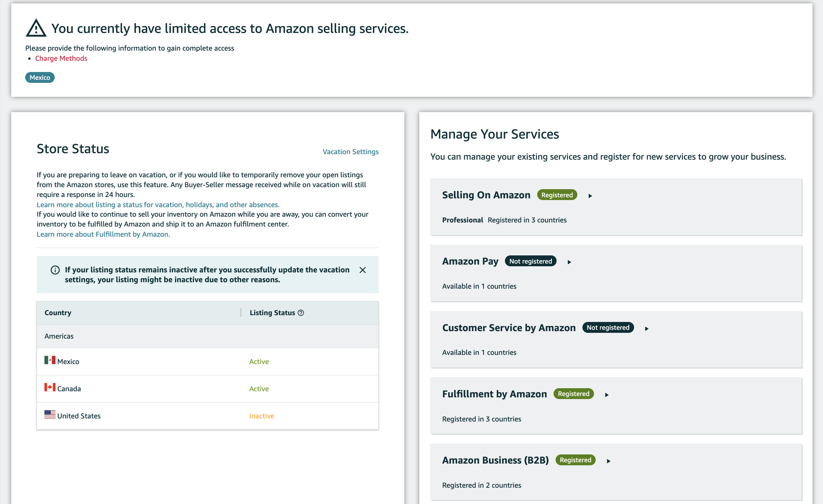This screenshot has height=504, width=823.
Task: Click Registered badge for Selling On Amazon
Action: [x=557, y=195]
